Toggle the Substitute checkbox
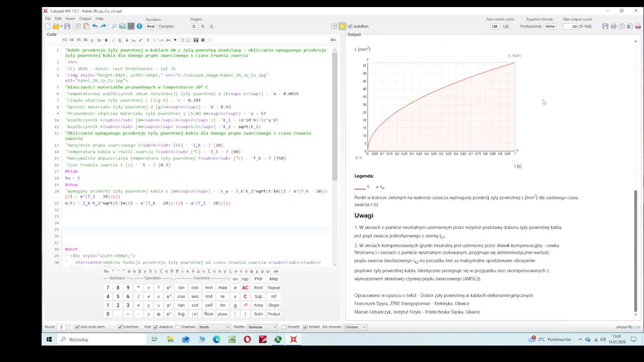Image resolution: width=644 pixels, height=362 pixels. pos(120,327)
